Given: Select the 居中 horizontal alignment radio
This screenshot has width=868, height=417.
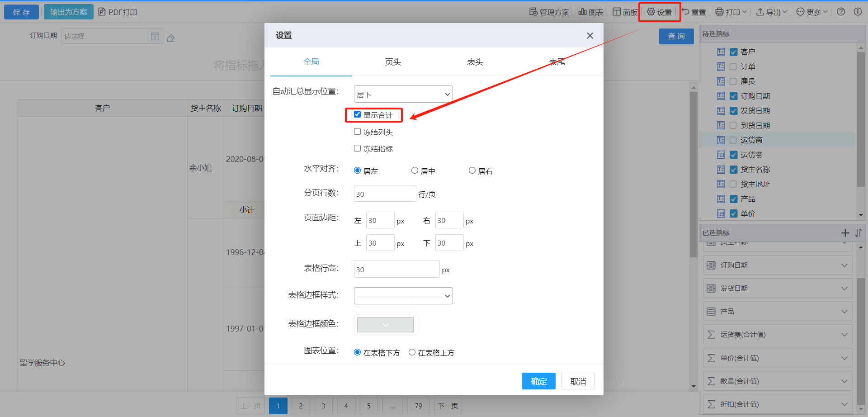Looking at the screenshot, I should point(415,171).
